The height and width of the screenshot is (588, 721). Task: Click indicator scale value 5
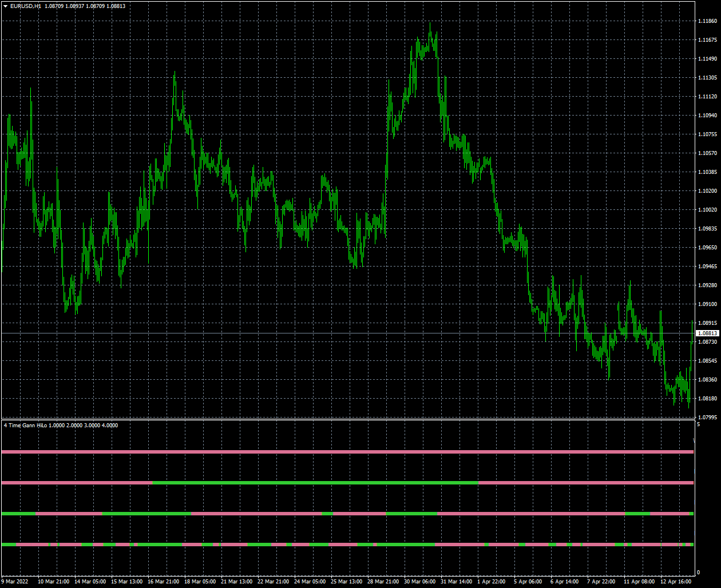[698, 424]
